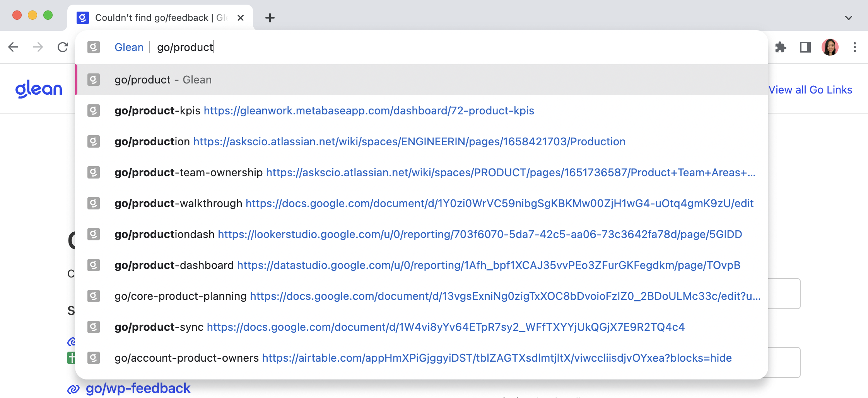868x398 pixels.
Task: Click the back navigation arrow
Action: click(14, 47)
